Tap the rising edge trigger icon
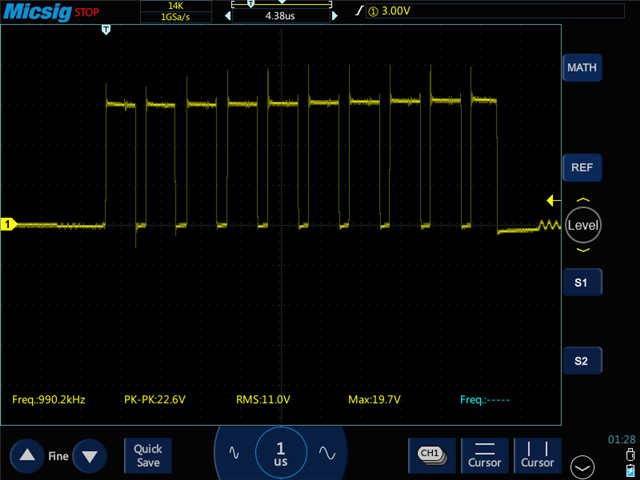Screen dimensions: 640x480 [x=359, y=11]
